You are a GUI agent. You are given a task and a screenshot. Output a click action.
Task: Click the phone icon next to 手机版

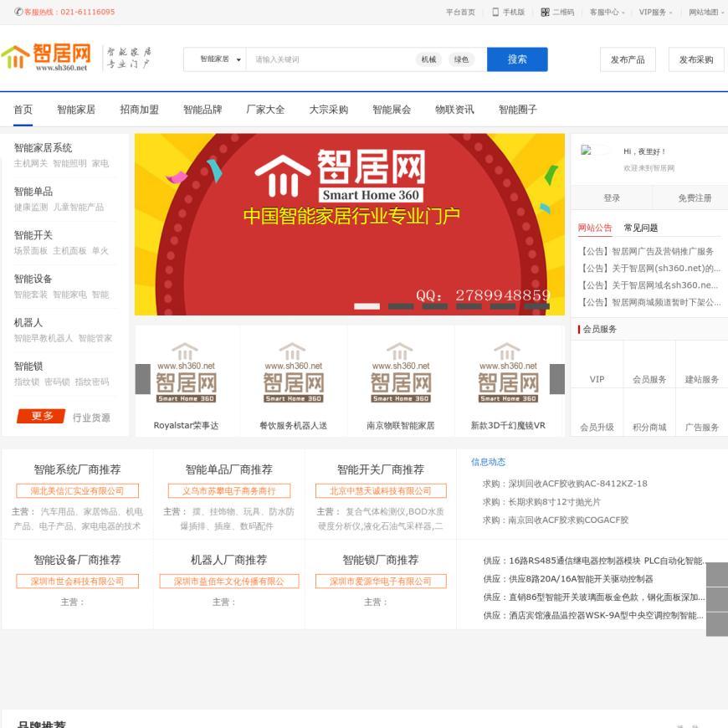point(495,12)
